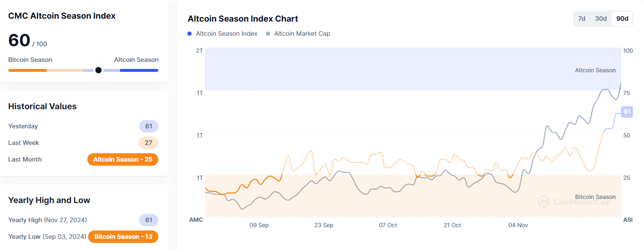Open the 'Altcoin Season - 25' Last Month button
Viewport: 644px width, 250px height.
click(123, 159)
